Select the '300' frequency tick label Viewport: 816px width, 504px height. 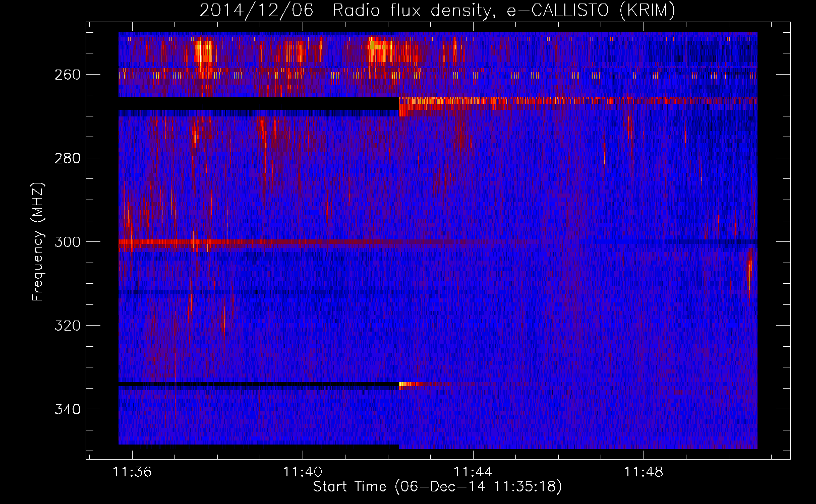68,242
